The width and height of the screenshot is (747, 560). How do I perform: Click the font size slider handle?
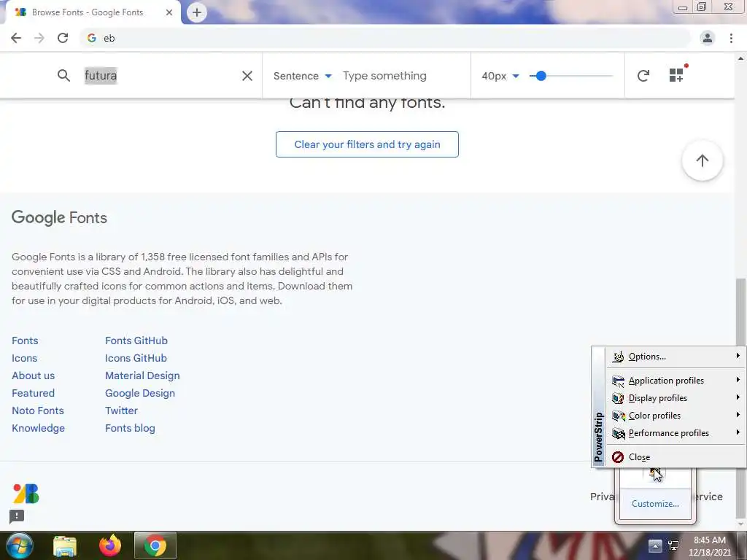coord(541,76)
